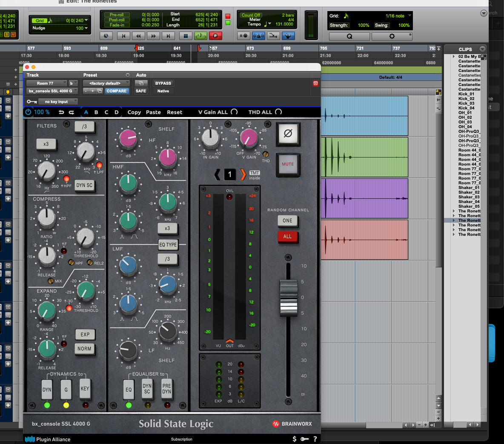504x444 pixels.
Task: Click the THD ALL knob icon
Action: click(x=279, y=112)
